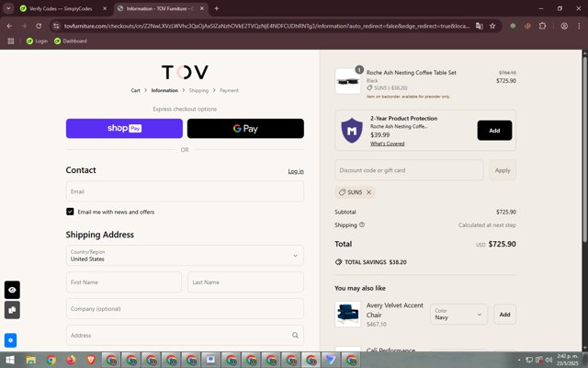588x368 pixels.
Task: Reload the current page
Action: coord(39,26)
